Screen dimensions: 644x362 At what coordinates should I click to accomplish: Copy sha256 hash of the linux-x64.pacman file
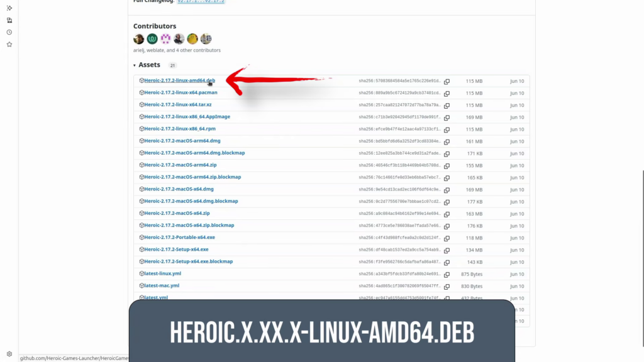pos(447,94)
